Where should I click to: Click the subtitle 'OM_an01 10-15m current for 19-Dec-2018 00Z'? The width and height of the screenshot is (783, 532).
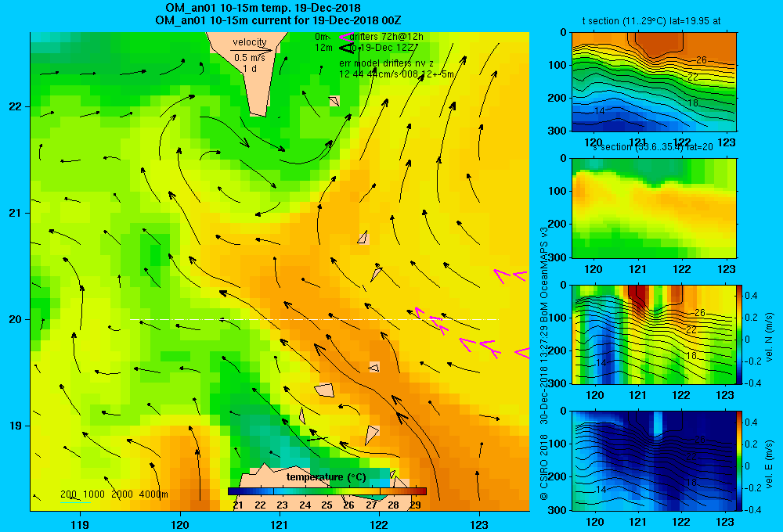278,20
